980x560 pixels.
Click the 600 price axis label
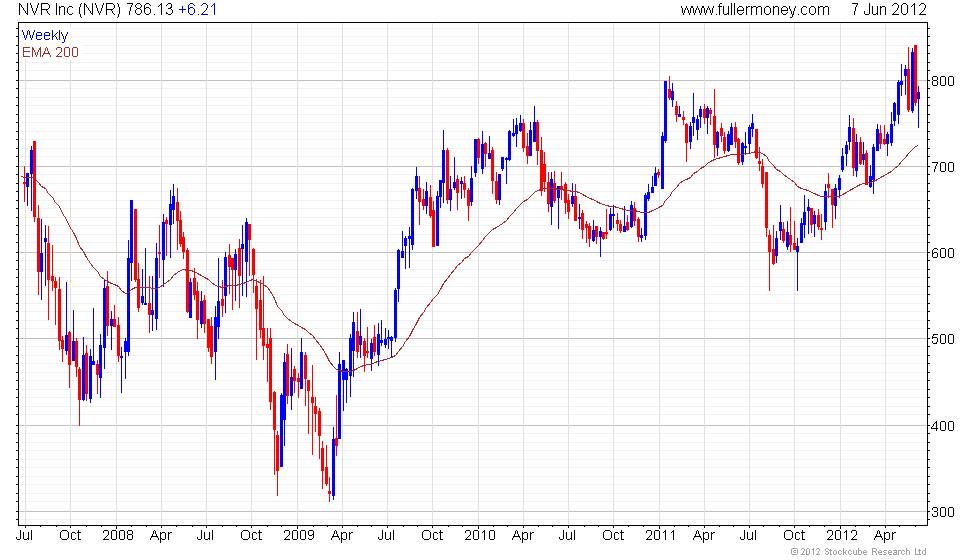(x=942, y=253)
